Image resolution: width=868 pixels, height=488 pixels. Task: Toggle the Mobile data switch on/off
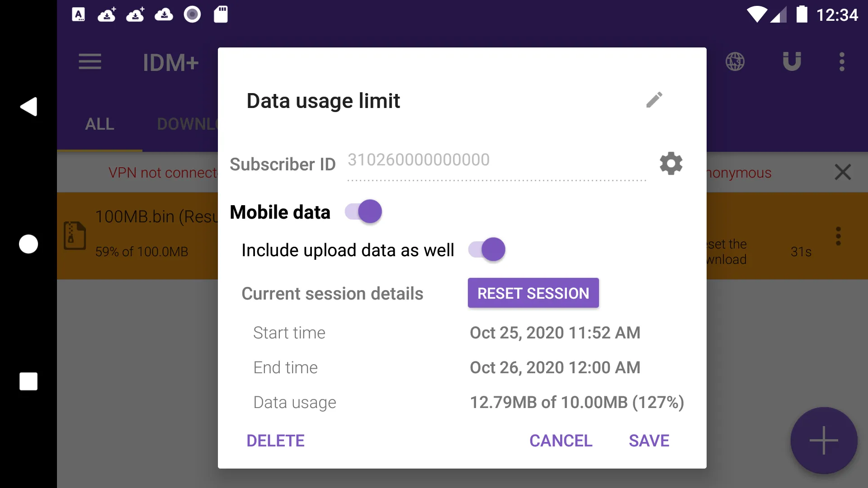pyautogui.click(x=363, y=211)
